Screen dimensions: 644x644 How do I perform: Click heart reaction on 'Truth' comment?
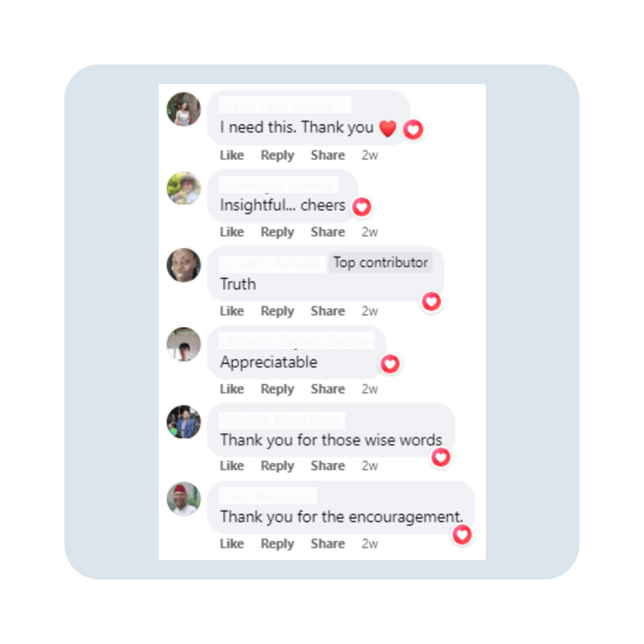point(431,302)
